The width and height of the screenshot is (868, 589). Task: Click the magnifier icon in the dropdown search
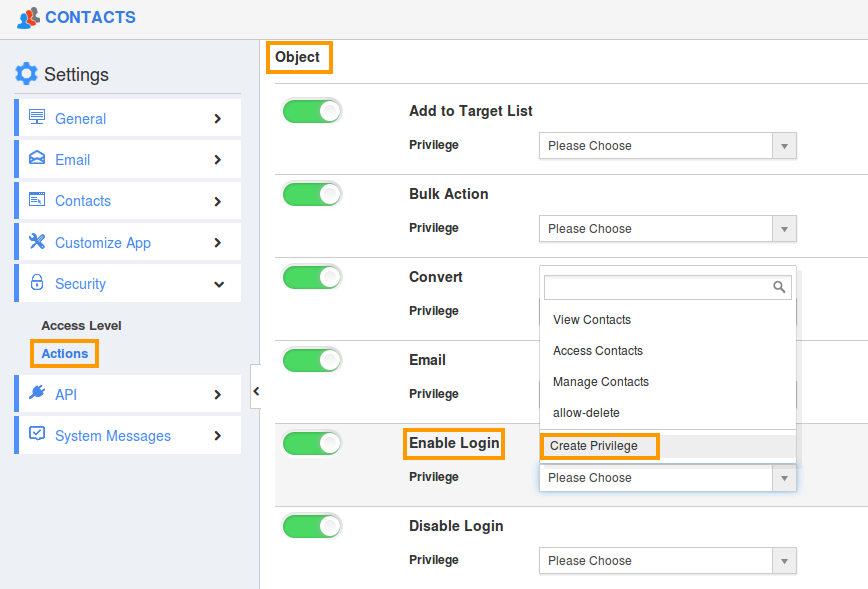click(x=780, y=287)
